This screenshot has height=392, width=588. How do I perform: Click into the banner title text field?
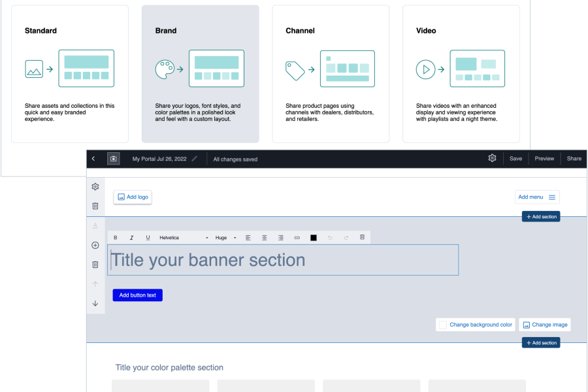click(x=283, y=260)
